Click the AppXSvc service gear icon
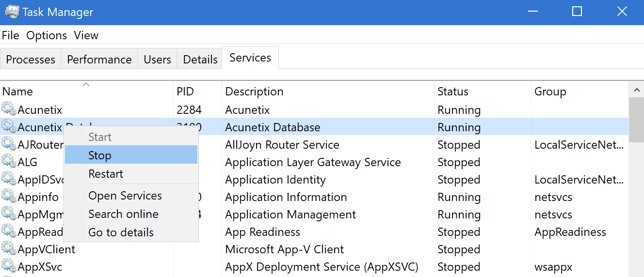The width and height of the screenshot is (644, 277). [x=9, y=266]
